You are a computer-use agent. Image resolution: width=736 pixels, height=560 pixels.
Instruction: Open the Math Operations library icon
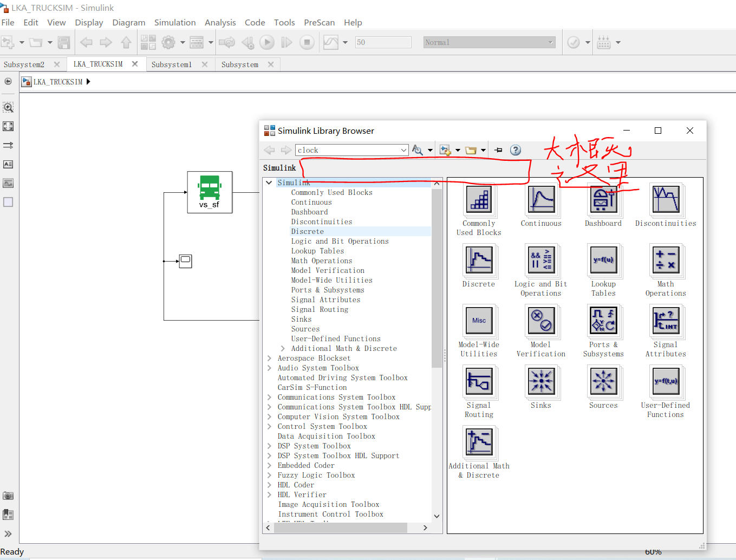click(666, 261)
